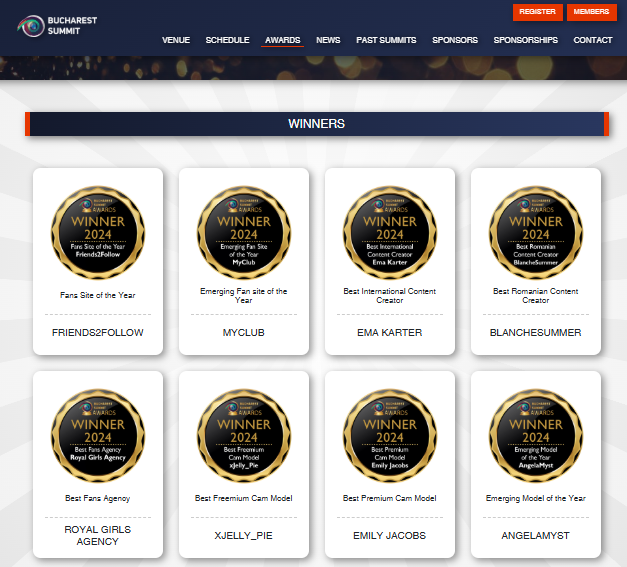The image size is (627, 567).
Task: Open the Sponsorships menu item
Action: [x=525, y=41]
